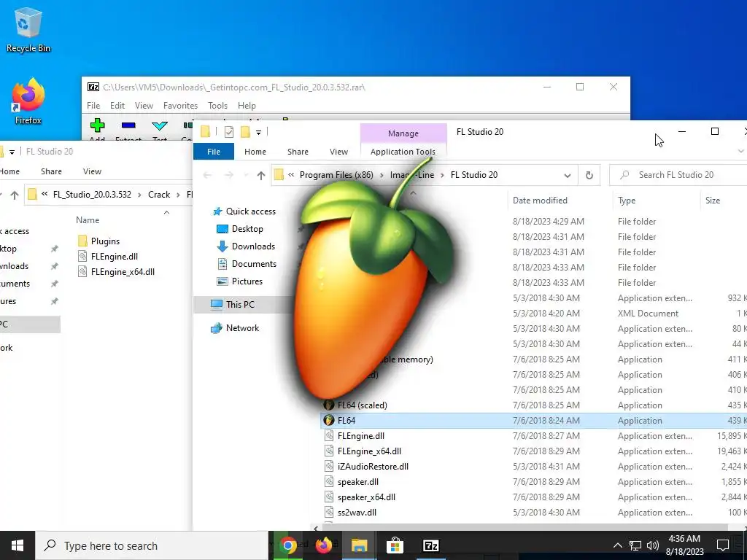
Task: Open Chrome from the taskbar
Action: click(288, 545)
